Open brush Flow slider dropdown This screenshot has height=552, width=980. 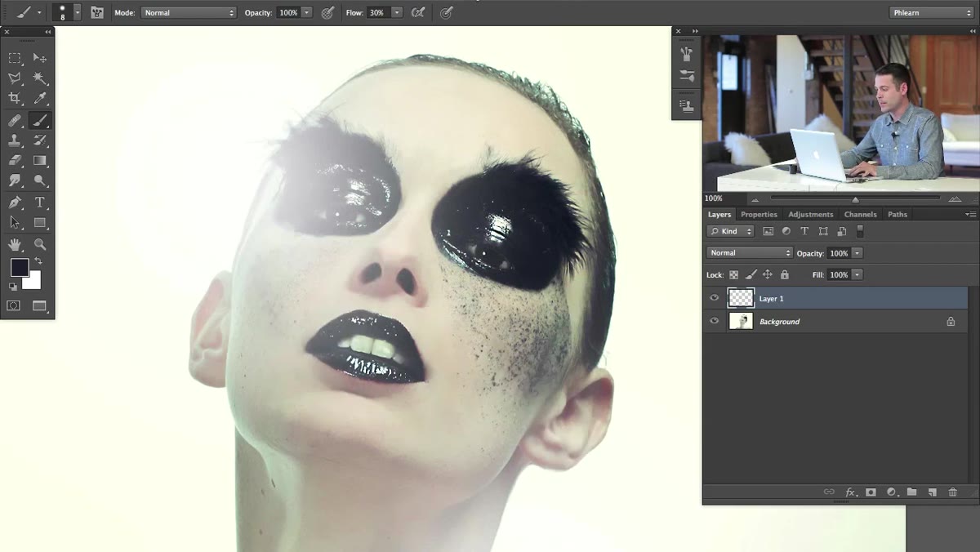[397, 13]
